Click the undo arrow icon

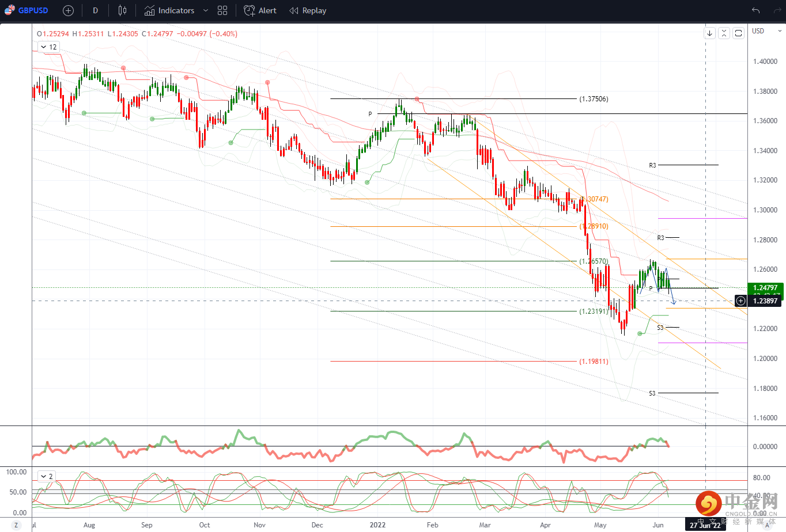point(755,10)
